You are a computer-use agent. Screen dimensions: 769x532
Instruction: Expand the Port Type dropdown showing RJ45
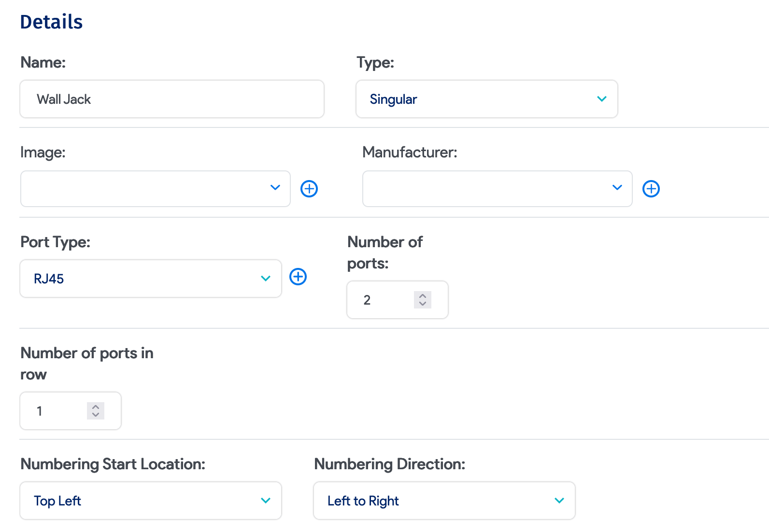(150, 279)
